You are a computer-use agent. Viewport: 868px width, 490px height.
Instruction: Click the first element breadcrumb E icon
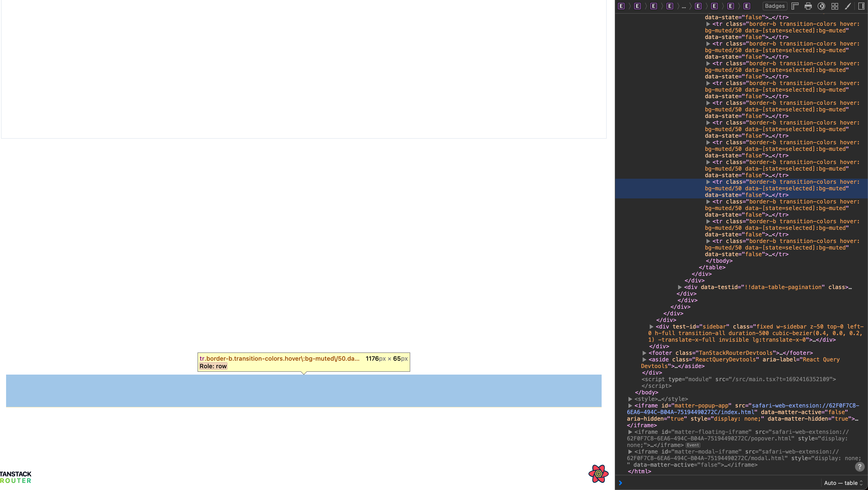click(621, 6)
